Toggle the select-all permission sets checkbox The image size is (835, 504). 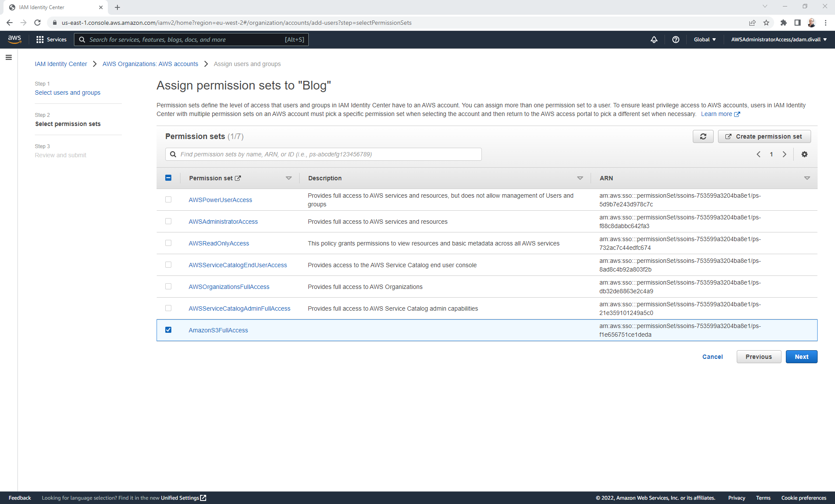pos(168,178)
